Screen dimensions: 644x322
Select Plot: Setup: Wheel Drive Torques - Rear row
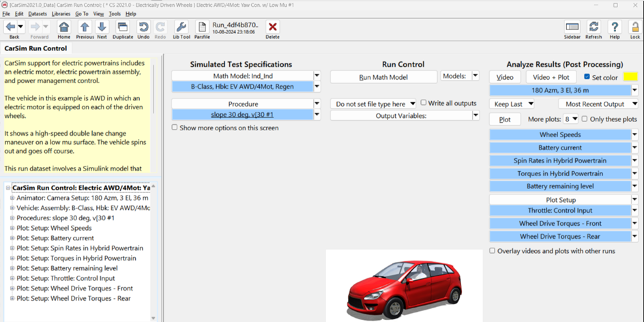point(74,298)
